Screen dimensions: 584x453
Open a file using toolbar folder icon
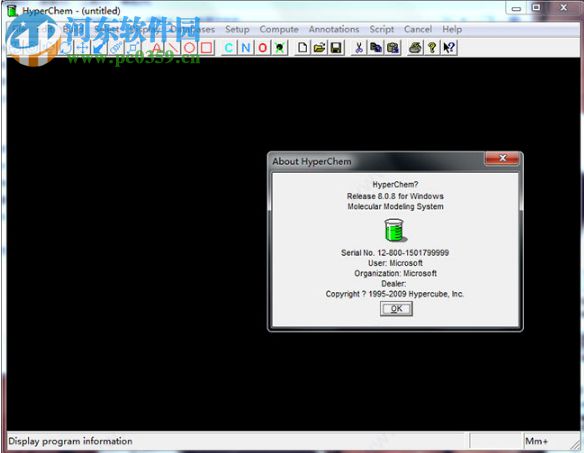point(319,48)
